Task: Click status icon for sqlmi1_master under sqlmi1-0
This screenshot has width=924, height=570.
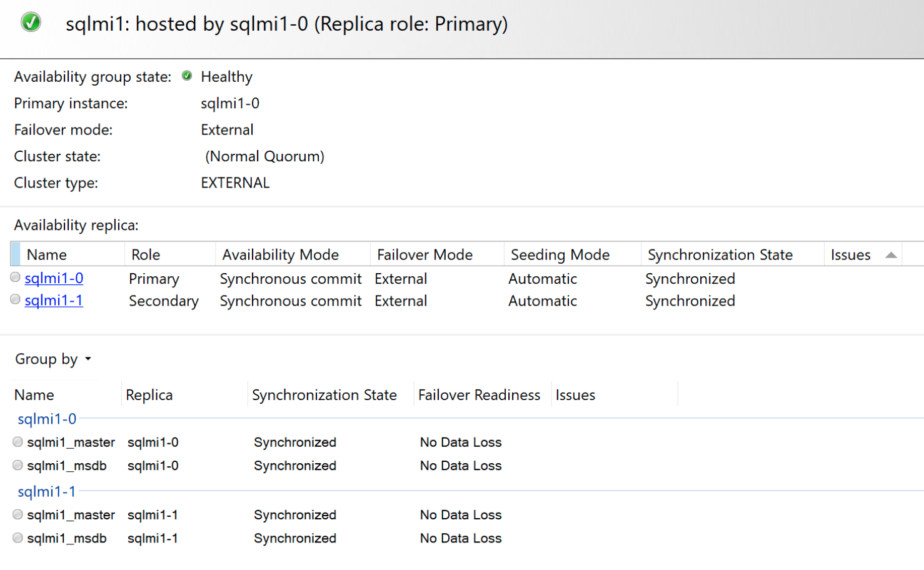Action: click(18, 442)
